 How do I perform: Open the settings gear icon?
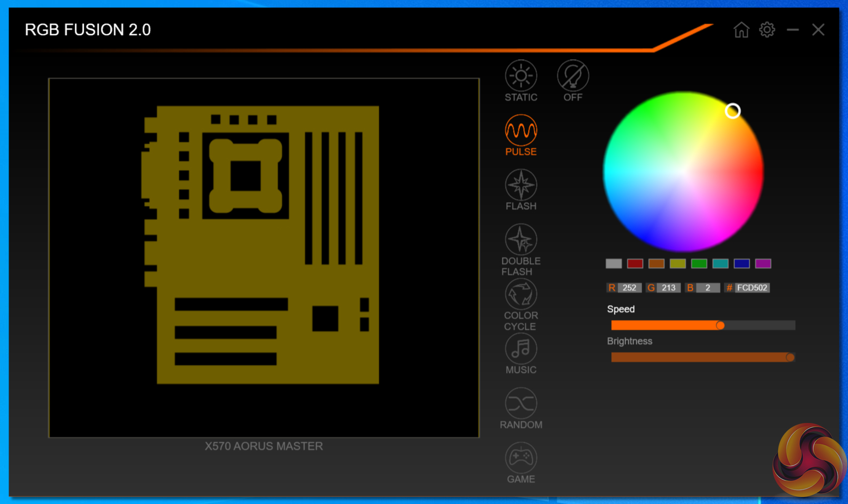tap(767, 30)
